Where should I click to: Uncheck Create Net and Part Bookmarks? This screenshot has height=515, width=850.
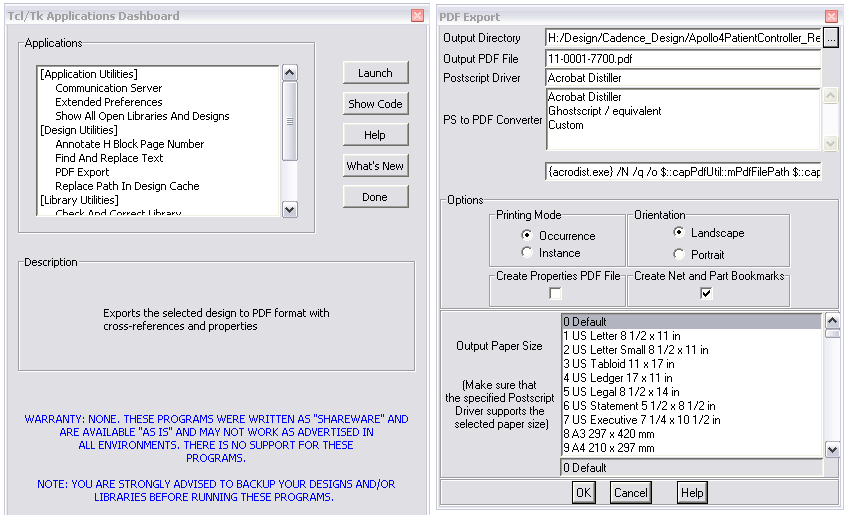[x=707, y=293]
